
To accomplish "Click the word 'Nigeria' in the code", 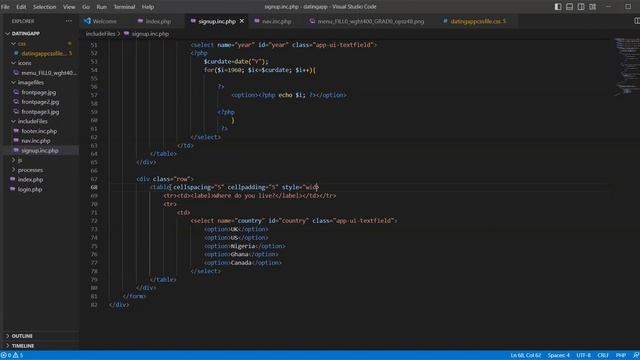I will coord(243,246).
